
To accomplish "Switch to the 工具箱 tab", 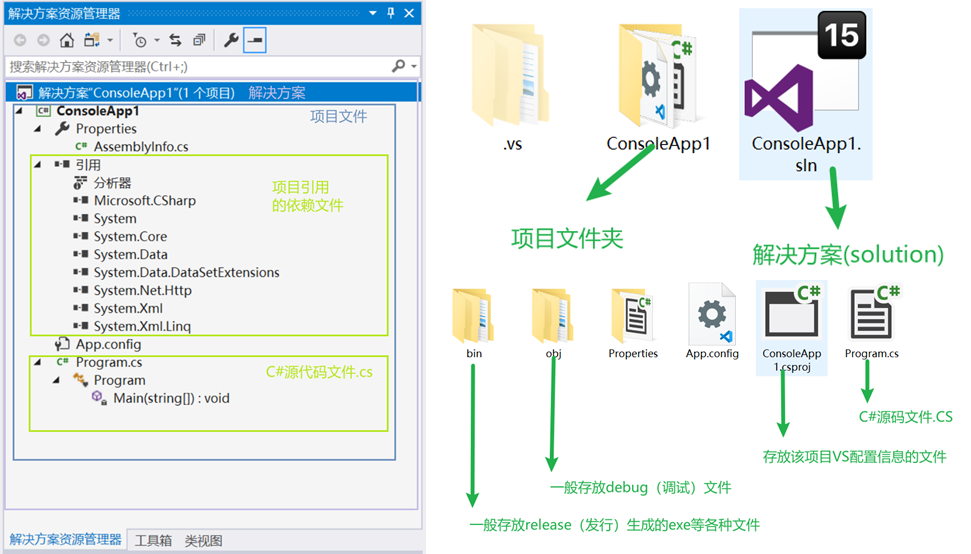I will pyautogui.click(x=153, y=540).
